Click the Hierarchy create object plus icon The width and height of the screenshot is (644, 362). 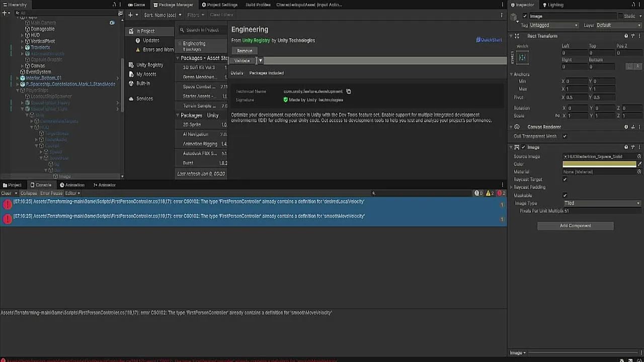click(5, 13)
